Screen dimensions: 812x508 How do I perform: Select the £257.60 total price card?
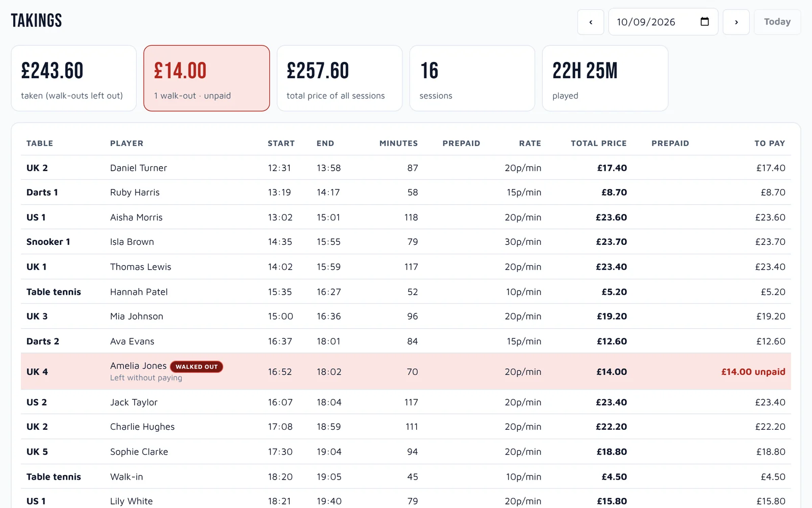[x=340, y=78]
